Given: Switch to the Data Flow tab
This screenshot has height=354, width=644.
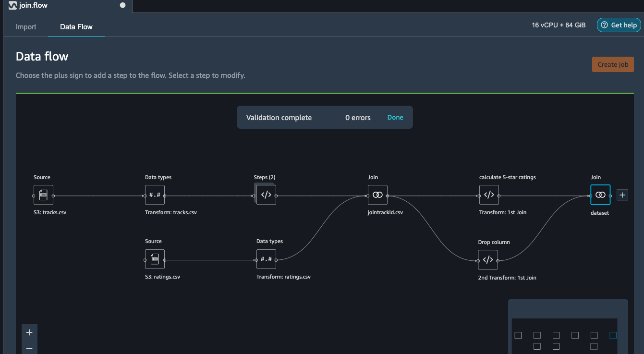Looking at the screenshot, I should point(76,27).
